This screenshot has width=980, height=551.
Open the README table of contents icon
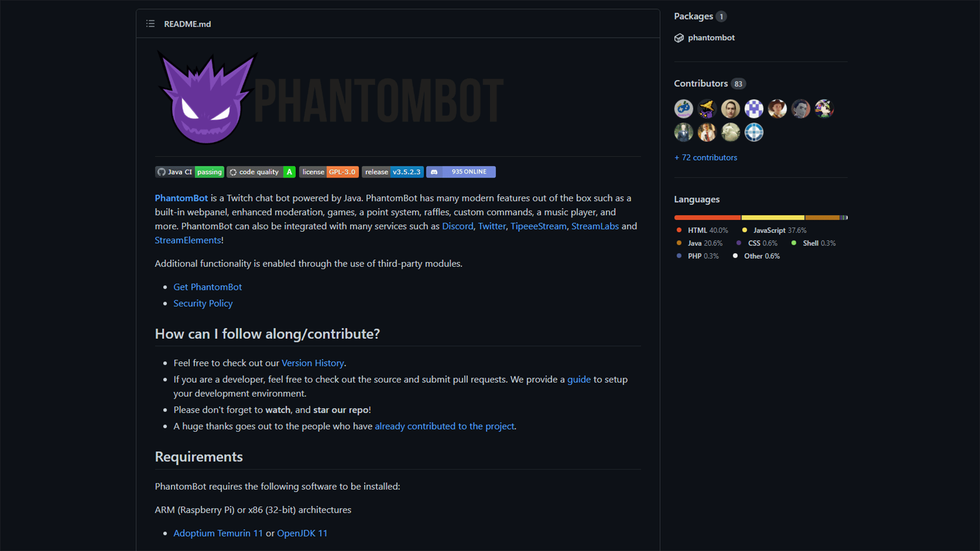point(150,24)
